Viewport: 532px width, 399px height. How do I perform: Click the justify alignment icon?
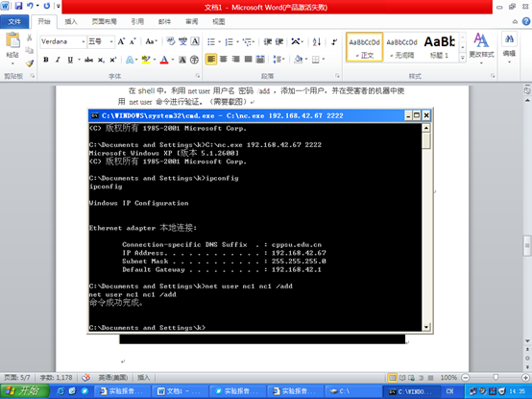pos(248,60)
